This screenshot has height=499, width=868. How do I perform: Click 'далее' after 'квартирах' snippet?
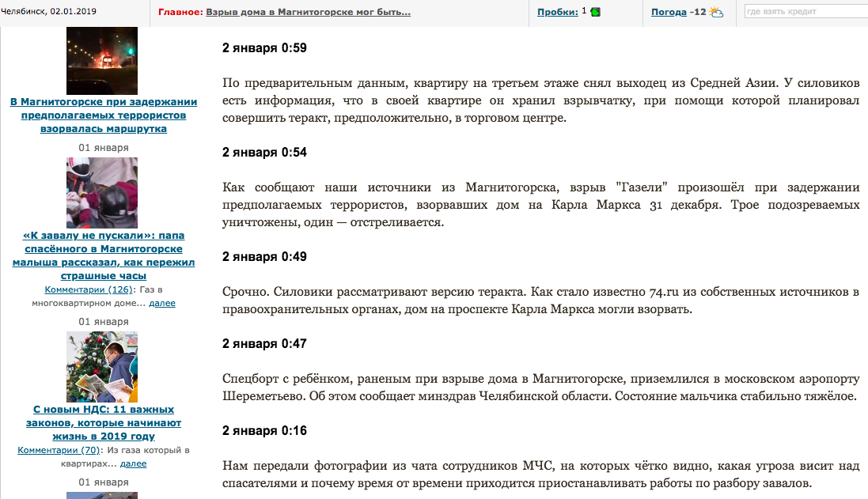click(133, 463)
